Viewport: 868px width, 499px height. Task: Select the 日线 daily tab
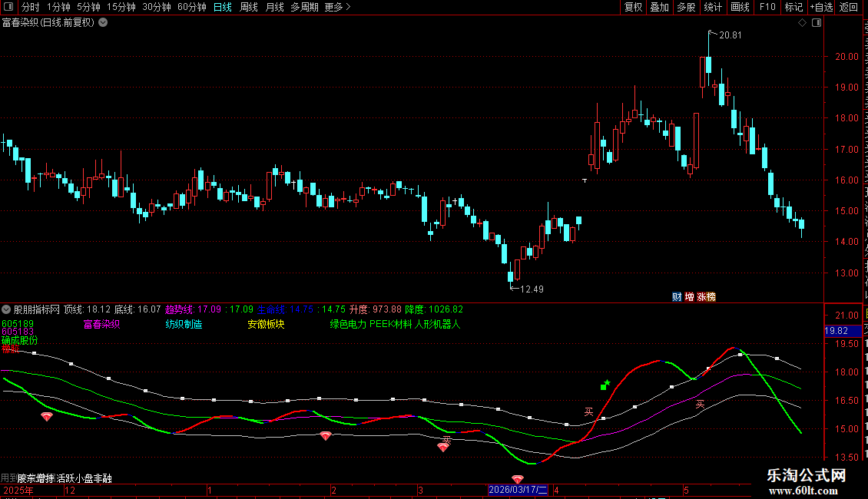223,7
